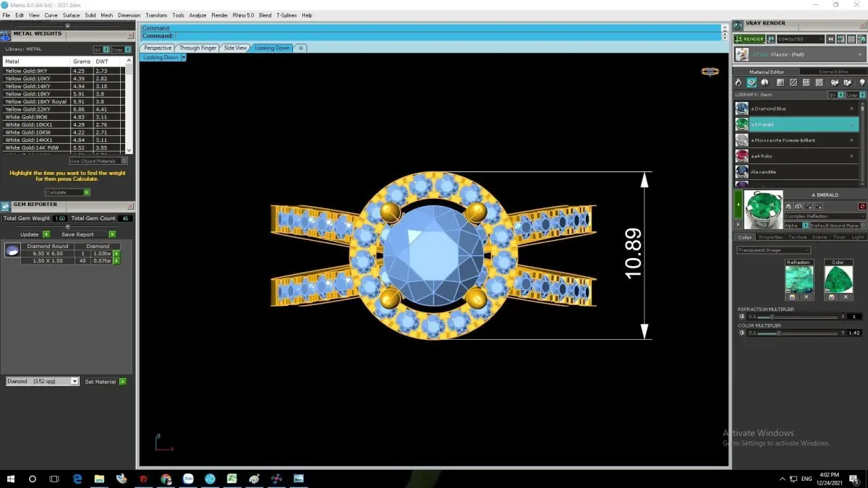Click the Color texture swatch
The image size is (868, 488).
[x=838, y=279]
